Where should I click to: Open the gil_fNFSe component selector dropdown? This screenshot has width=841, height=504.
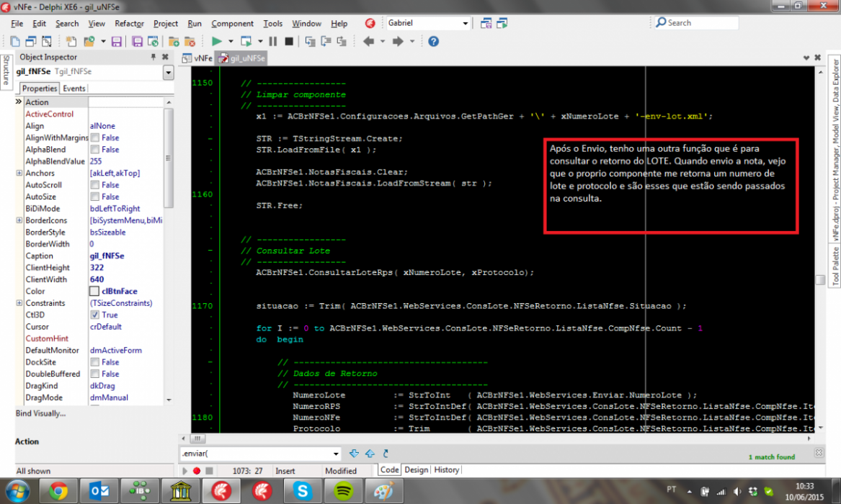click(x=169, y=72)
